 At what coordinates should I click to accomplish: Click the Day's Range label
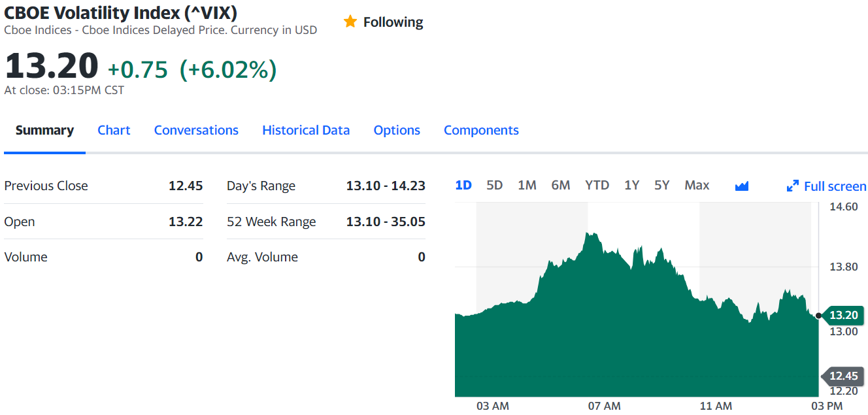click(x=261, y=186)
